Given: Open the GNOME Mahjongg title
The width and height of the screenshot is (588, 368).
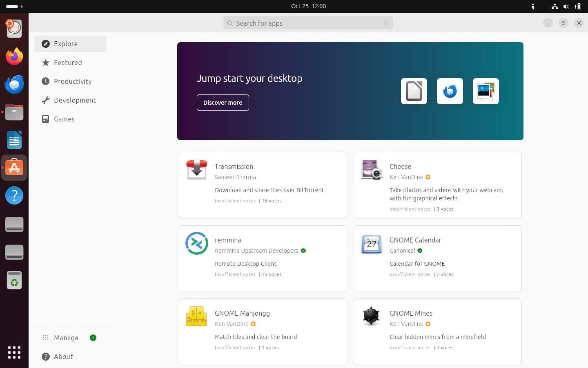Looking at the screenshot, I should coord(242,313).
